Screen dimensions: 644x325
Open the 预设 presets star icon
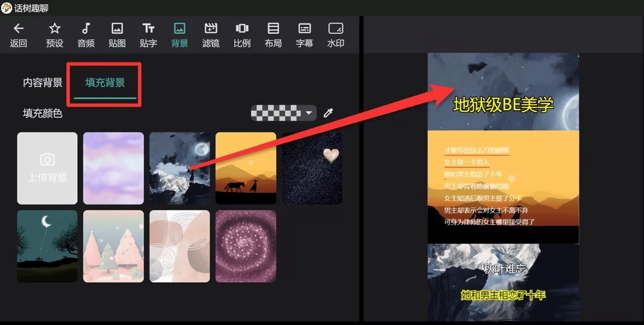click(x=54, y=29)
